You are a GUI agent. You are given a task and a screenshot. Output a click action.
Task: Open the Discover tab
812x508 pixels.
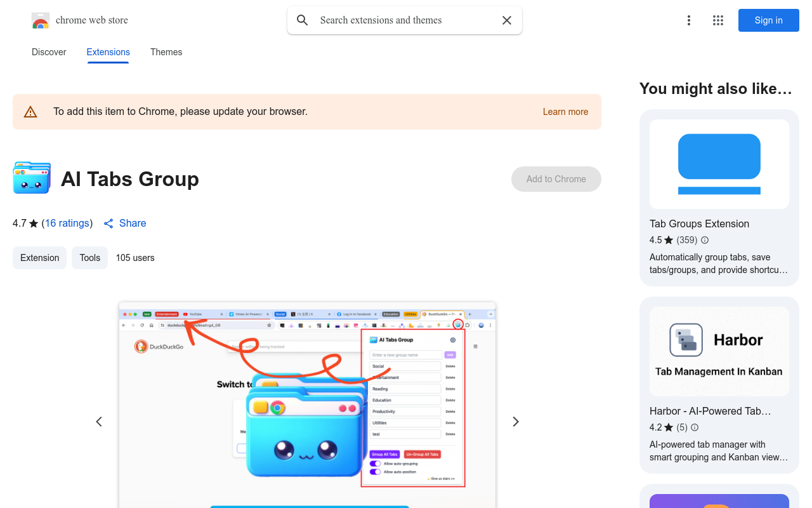[x=49, y=52]
